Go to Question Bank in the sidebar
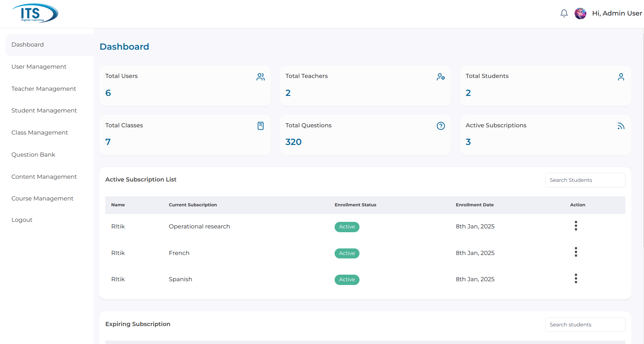 [x=33, y=155]
